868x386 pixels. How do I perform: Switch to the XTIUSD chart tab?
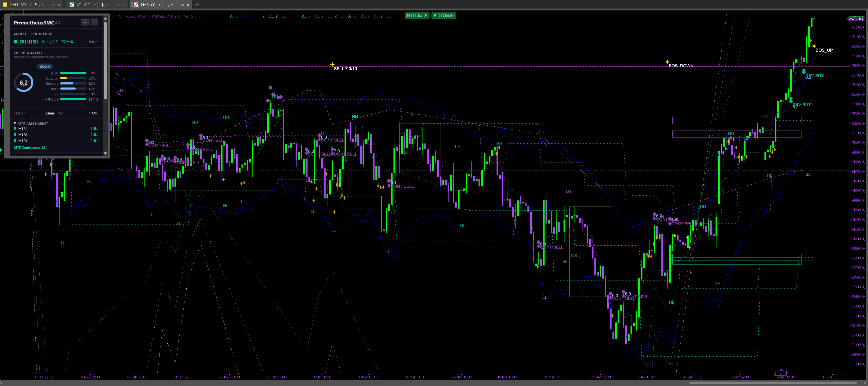83,5
